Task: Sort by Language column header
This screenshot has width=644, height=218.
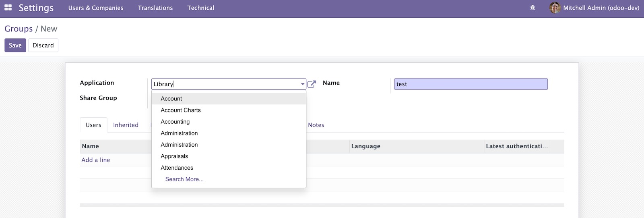Action: click(416, 146)
